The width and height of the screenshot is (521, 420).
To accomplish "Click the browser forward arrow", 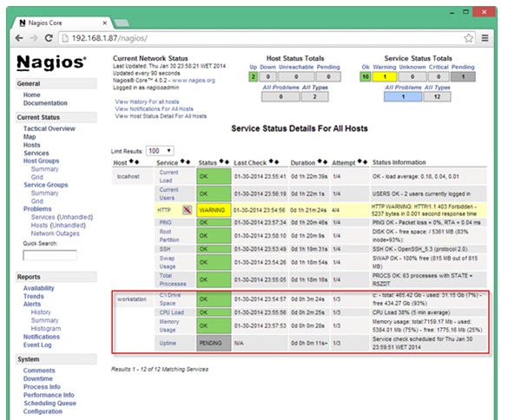I will tap(34, 38).
